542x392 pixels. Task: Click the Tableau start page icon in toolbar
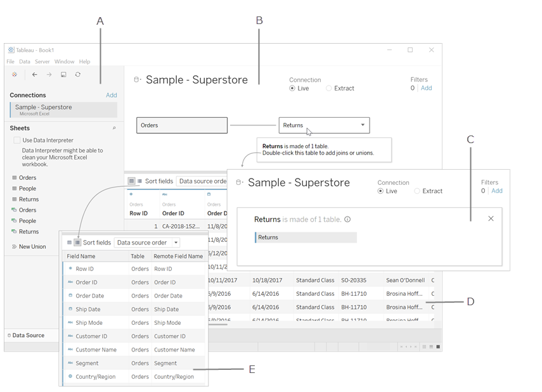point(14,74)
